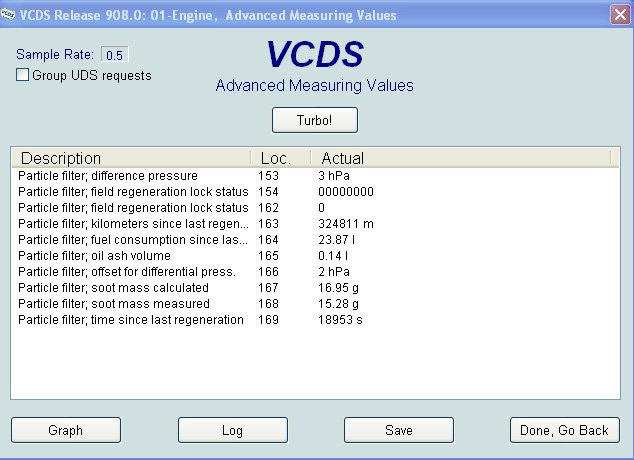Click the value '16.95 g'

(338, 288)
